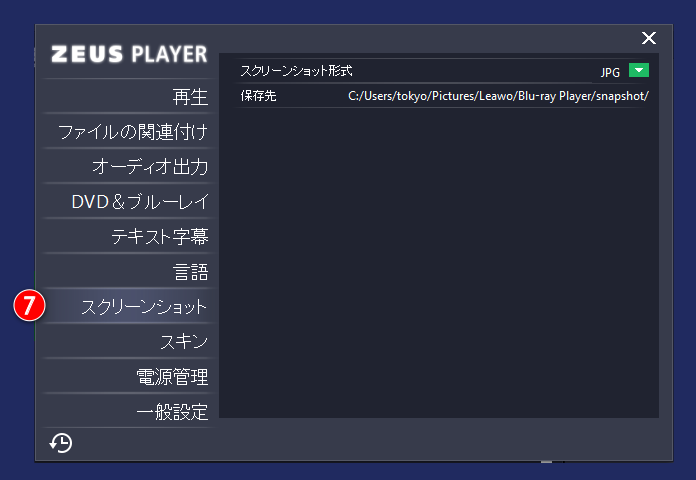
Task: Click the ZEUS PLAYER logo
Action: click(129, 54)
